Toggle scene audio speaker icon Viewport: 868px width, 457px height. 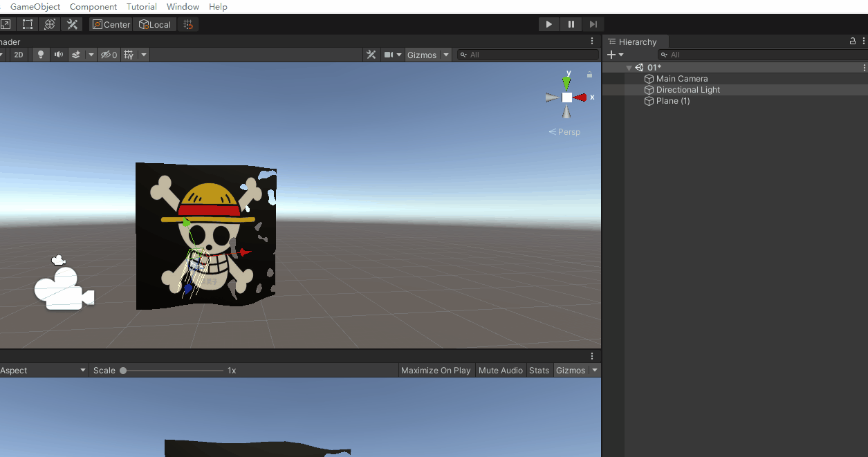tap(59, 55)
